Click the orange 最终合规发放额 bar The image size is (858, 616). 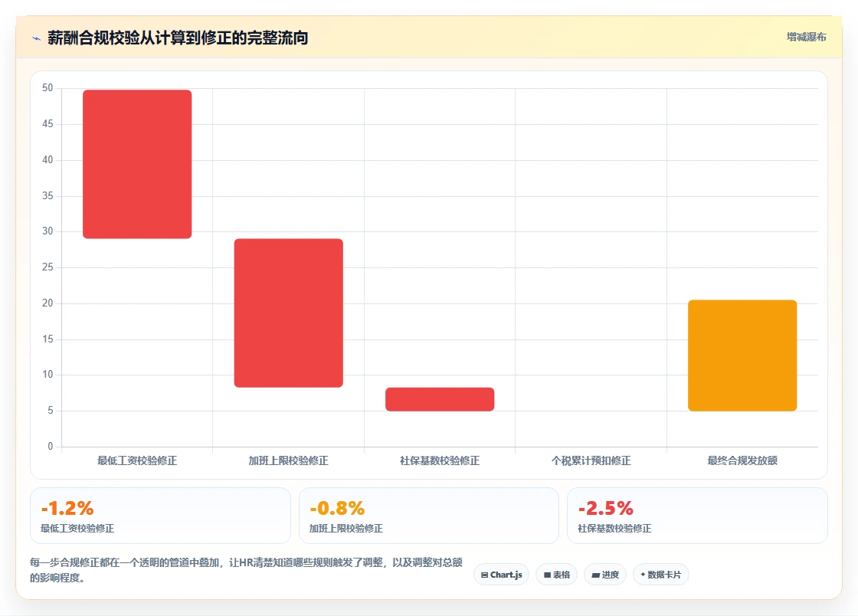pyautogui.click(x=742, y=356)
